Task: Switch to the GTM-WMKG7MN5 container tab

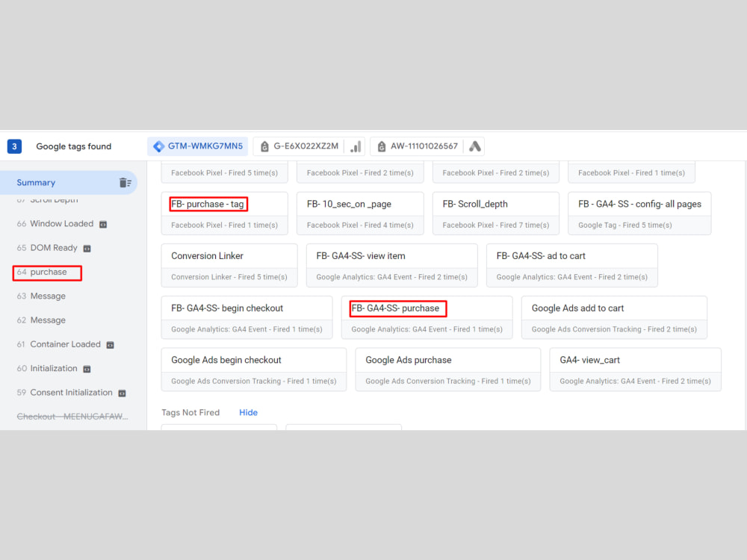Action: tap(197, 146)
